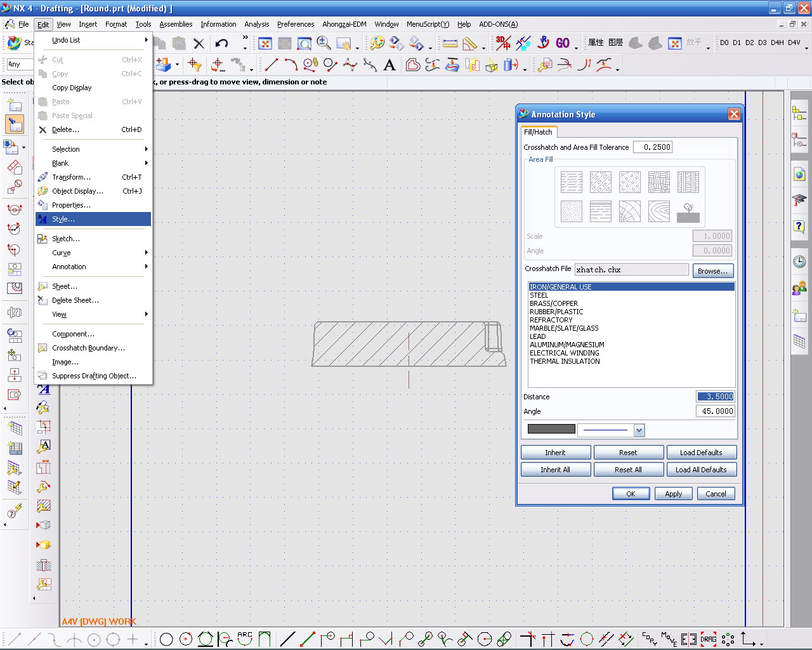
Task: Open the clock history icon in right sidebar
Action: (799, 262)
